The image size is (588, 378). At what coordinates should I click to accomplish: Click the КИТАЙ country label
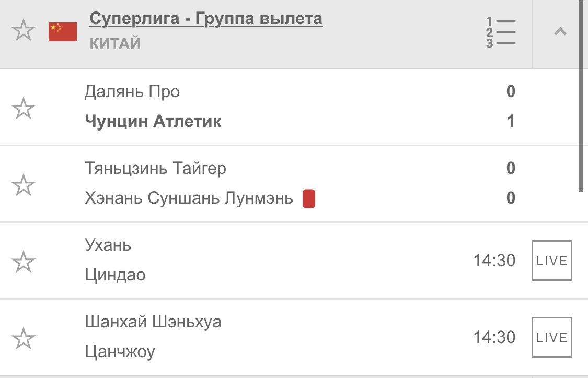click(x=116, y=44)
